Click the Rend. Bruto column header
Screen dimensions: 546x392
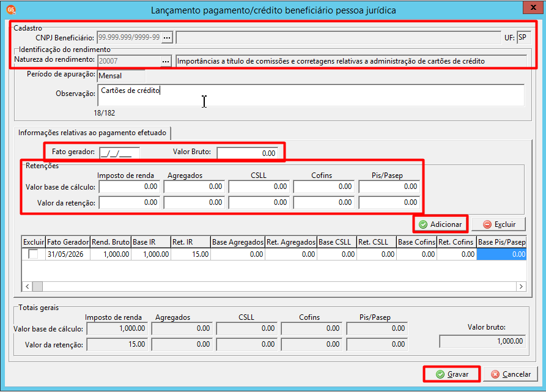[111, 242]
